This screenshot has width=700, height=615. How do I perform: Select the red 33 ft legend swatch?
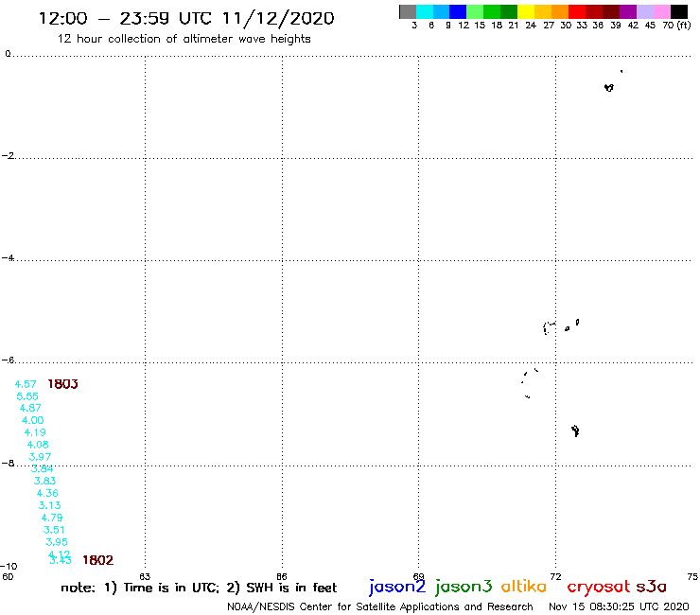pos(577,11)
